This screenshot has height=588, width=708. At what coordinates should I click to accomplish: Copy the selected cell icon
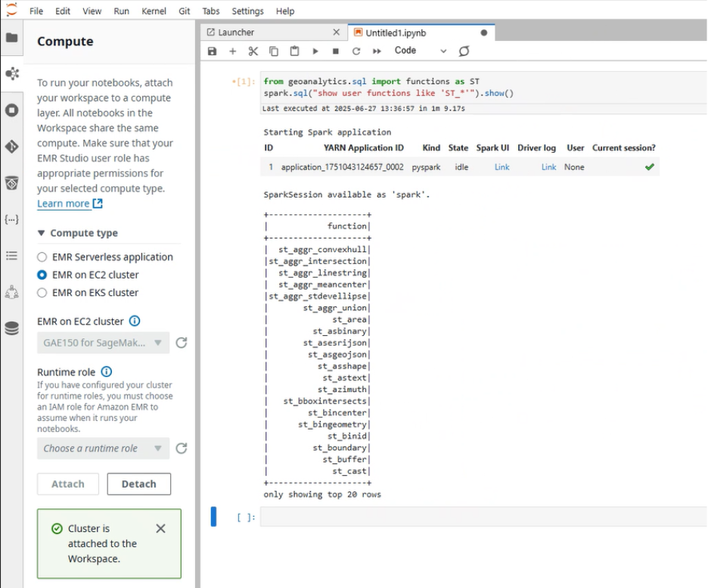(x=274, y=51)
